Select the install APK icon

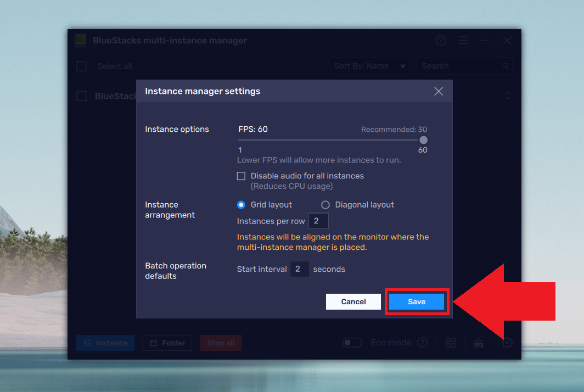pos(478,343)
